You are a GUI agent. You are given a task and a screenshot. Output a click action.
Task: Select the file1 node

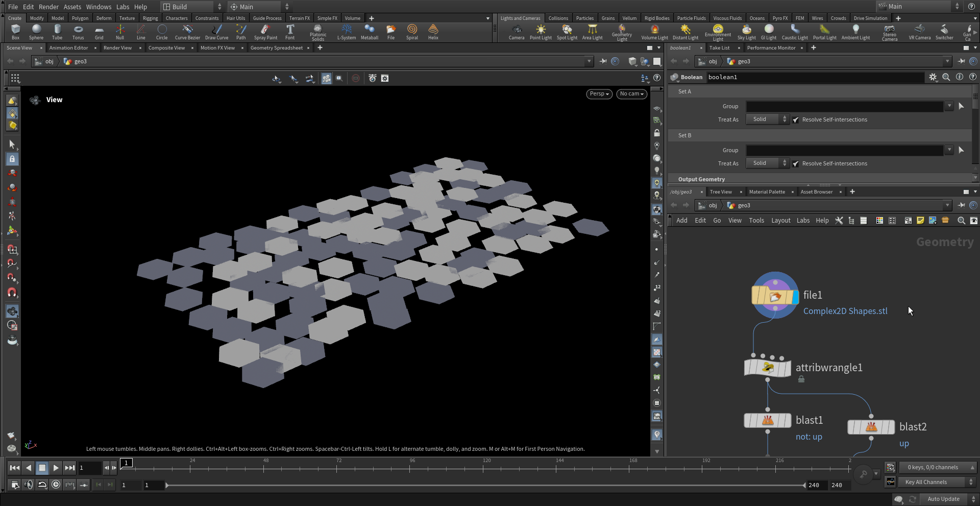pos(775,296)
